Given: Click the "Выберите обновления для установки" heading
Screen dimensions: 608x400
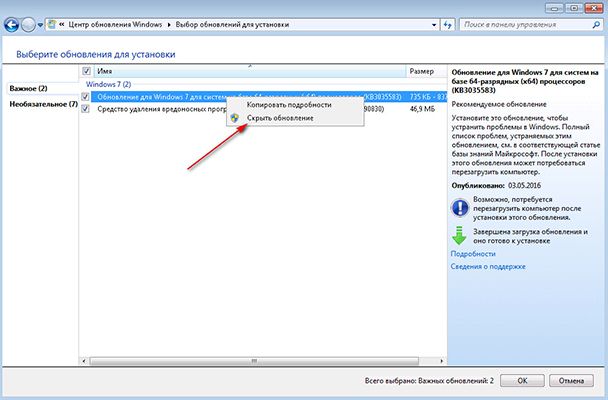Looking at the screenshot, I should point(95,54).
